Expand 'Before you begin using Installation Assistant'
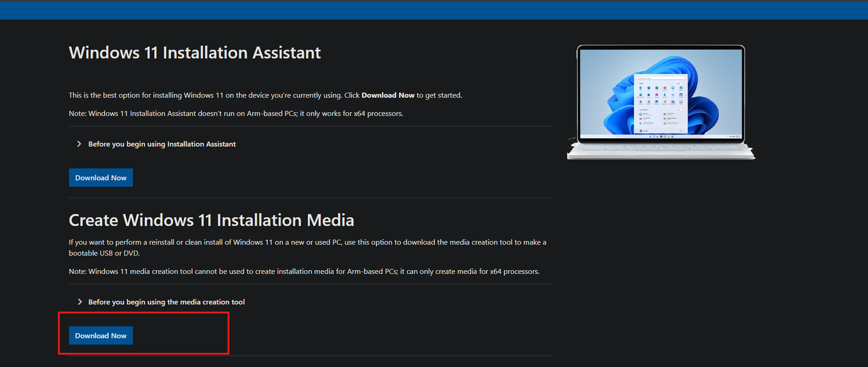 click(162, 144)
